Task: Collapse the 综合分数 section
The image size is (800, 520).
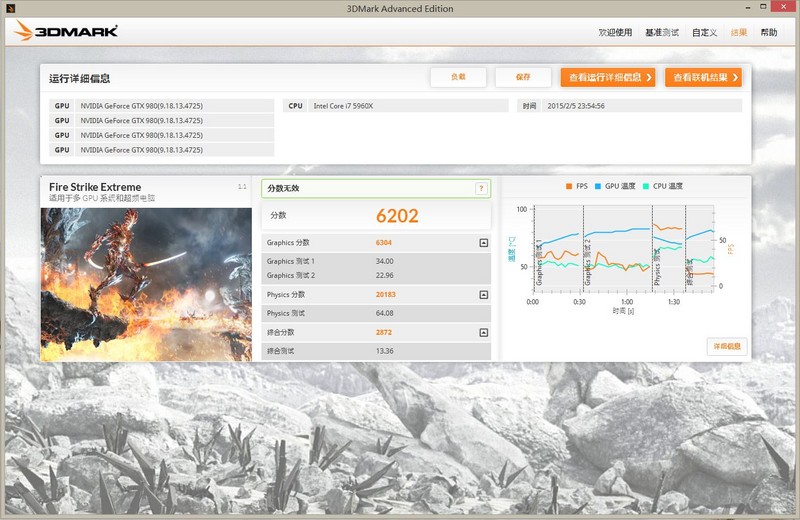Action: click(x=484, y=333)
